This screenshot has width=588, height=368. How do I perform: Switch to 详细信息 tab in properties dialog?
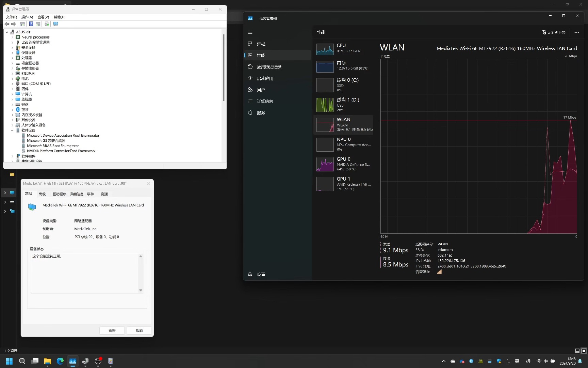(x=77, y=194)
